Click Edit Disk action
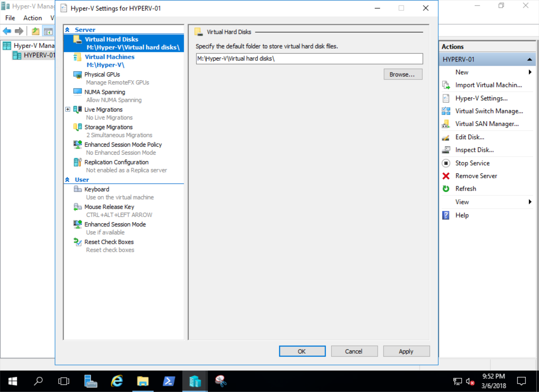 470,137
